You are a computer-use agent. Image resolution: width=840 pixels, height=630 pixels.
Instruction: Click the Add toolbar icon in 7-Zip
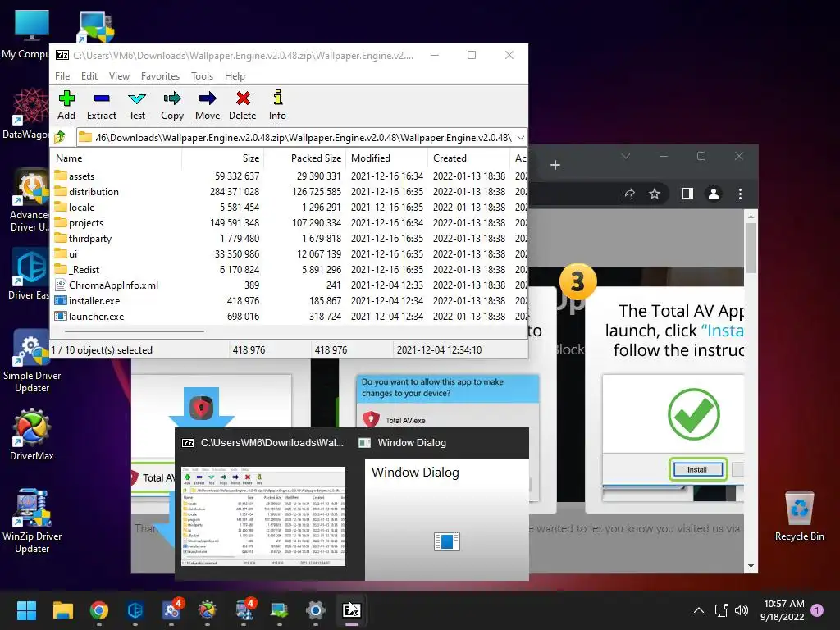click(66, 105)
